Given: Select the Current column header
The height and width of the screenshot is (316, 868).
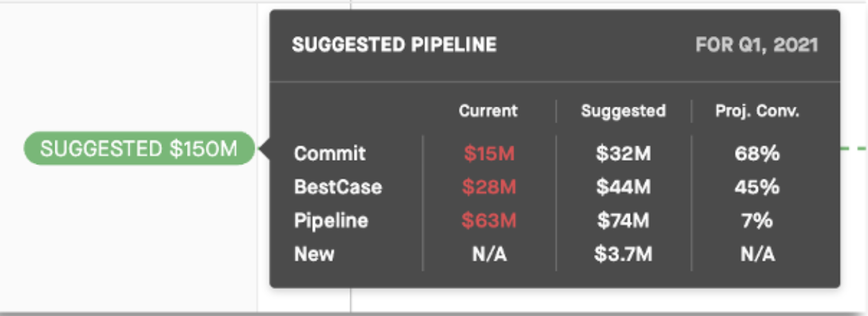Looking at the screenshot, I should tap(488, 111).
